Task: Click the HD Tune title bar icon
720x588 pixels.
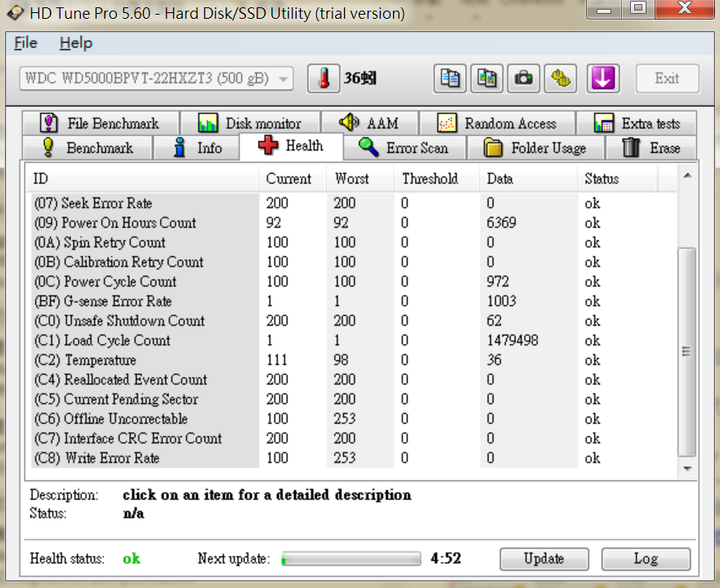Action: 16,13
